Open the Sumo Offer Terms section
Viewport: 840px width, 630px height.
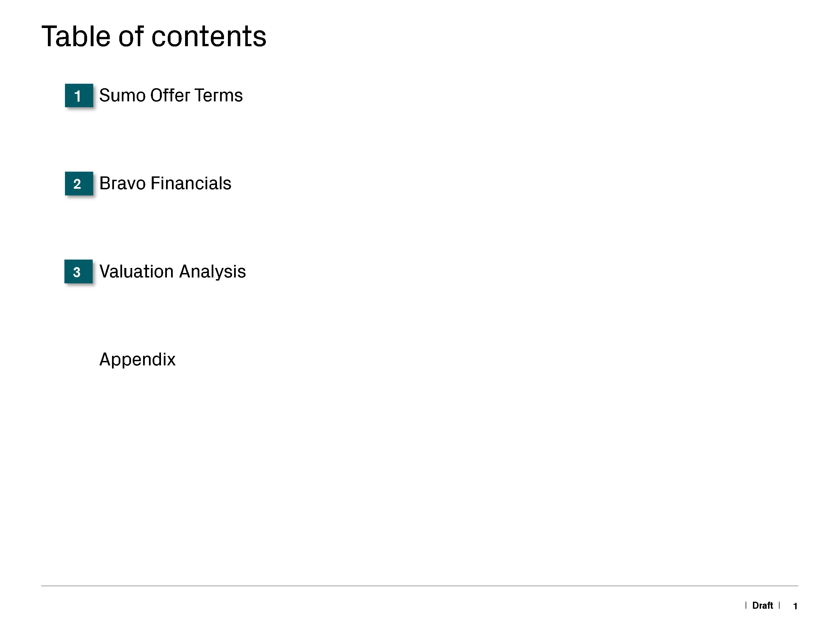171,95
